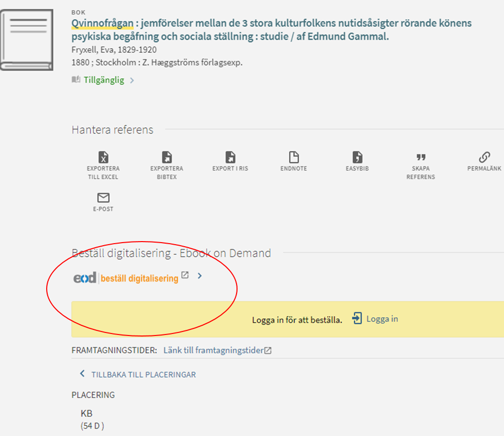Screen dimensions: 504x436
Task: Open Länk till framtagningstider link
Action: [214, 350]
